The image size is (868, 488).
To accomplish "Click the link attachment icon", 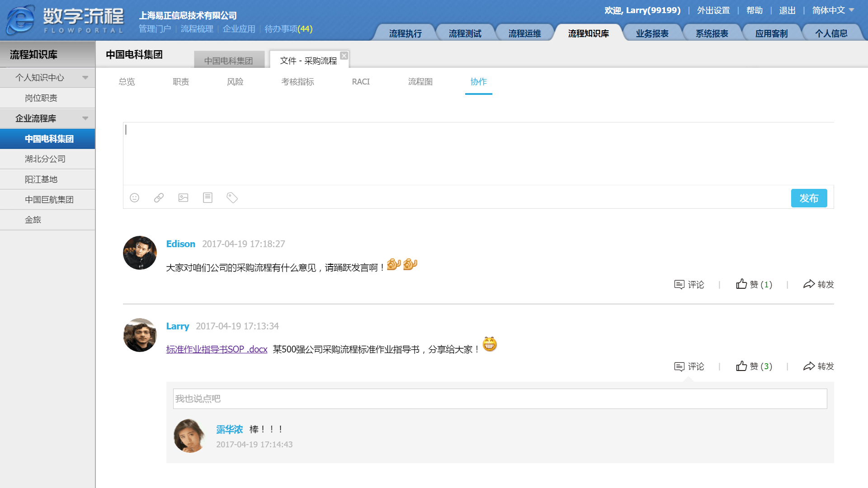I will click(x=159, y=198).
